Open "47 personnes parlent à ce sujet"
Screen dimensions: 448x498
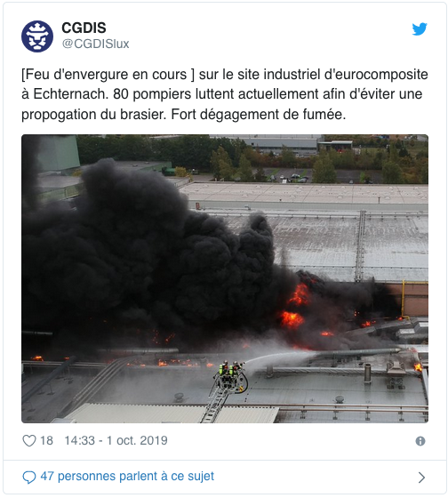click(x=127, y=477)
